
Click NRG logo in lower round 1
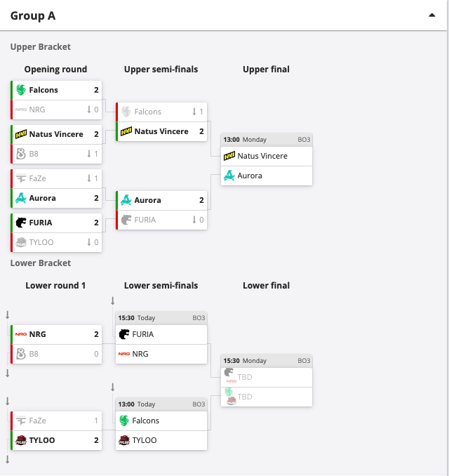[21, 334]
